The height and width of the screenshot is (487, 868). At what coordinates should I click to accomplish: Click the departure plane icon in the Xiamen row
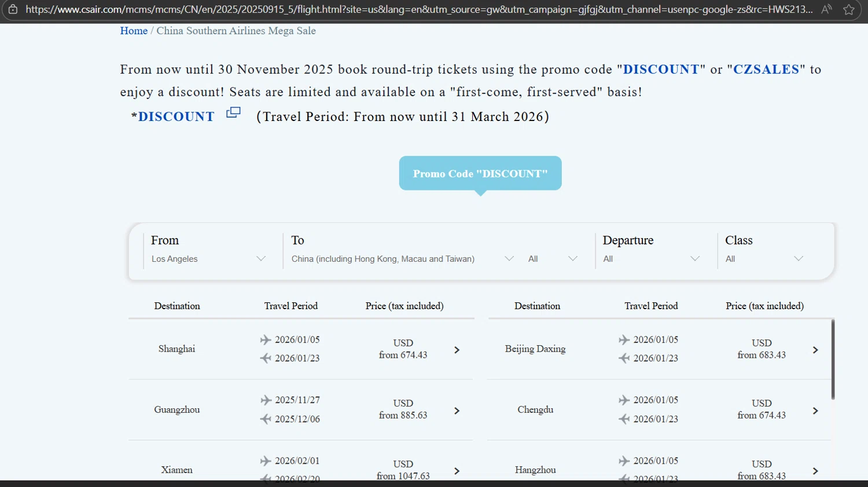click(266, 461)
